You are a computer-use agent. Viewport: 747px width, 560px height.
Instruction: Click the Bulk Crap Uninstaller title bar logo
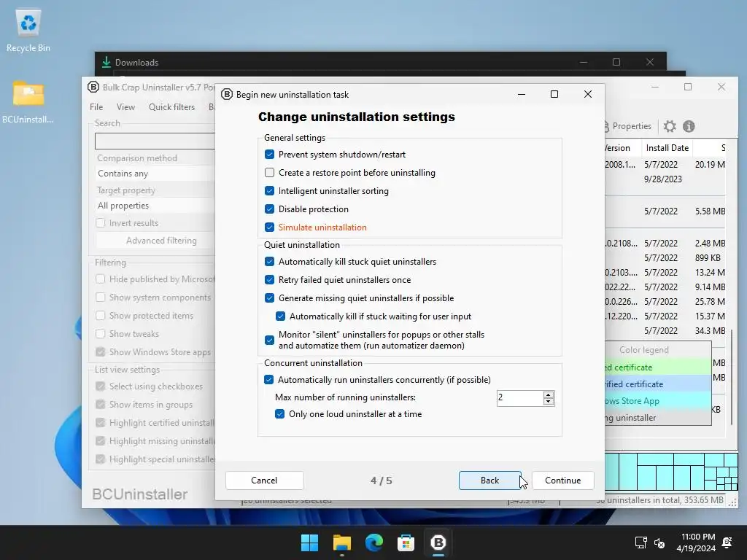click(93, 87)
